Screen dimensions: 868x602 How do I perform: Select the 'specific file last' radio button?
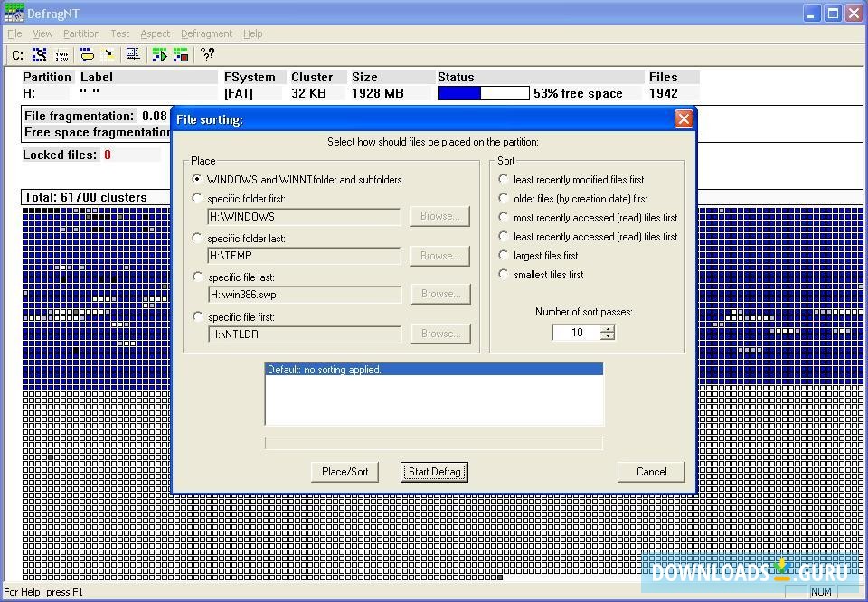pyautogui.click(x=197, y=277)
